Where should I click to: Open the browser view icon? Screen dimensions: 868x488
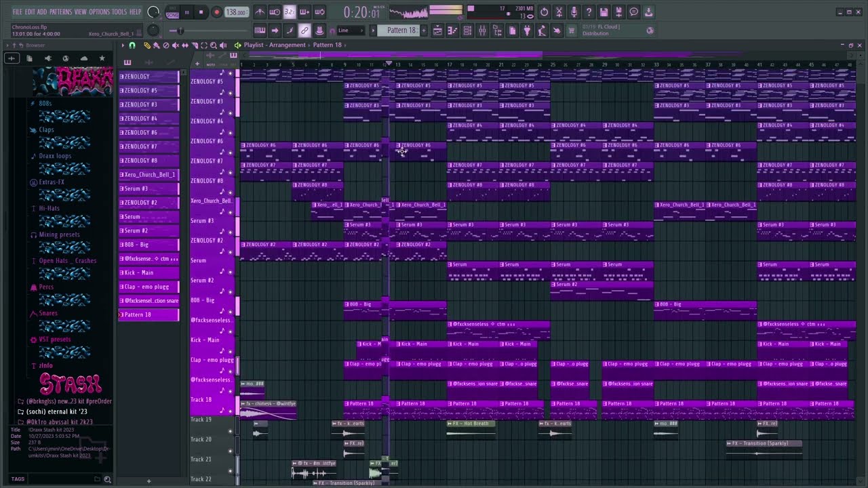[497, 30]
